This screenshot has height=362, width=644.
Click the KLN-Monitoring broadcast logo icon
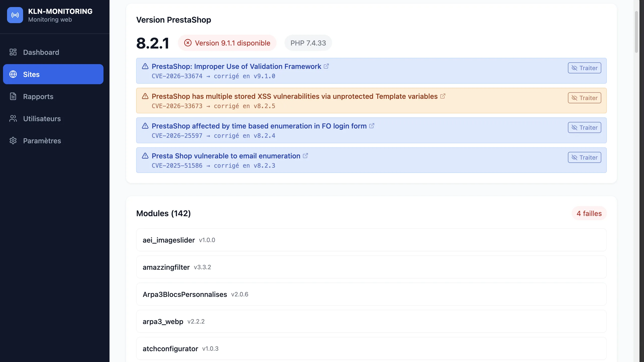(x=15, y=15)
